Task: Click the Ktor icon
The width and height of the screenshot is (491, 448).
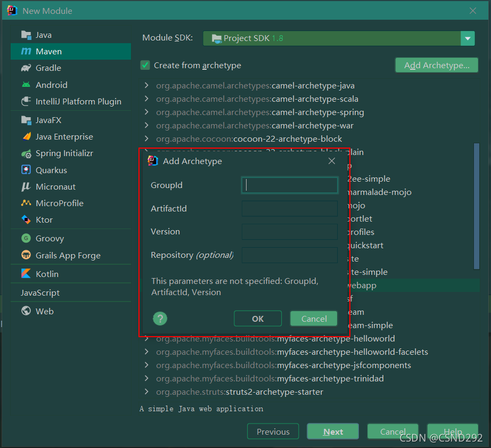Action: click(26, 219)
